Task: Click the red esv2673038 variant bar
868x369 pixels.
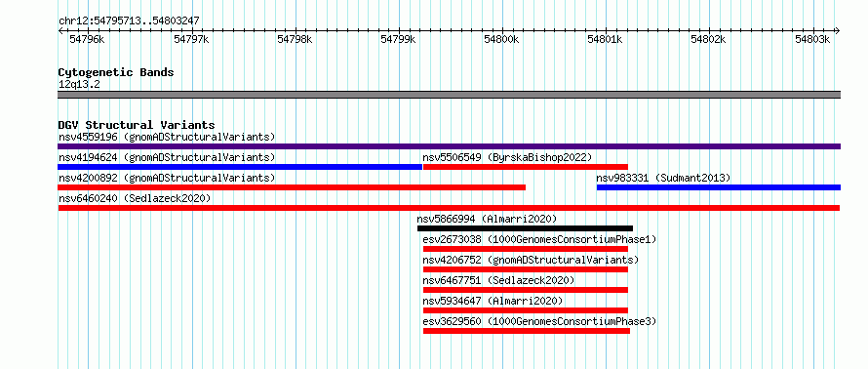Action: [x=526, y=249]
